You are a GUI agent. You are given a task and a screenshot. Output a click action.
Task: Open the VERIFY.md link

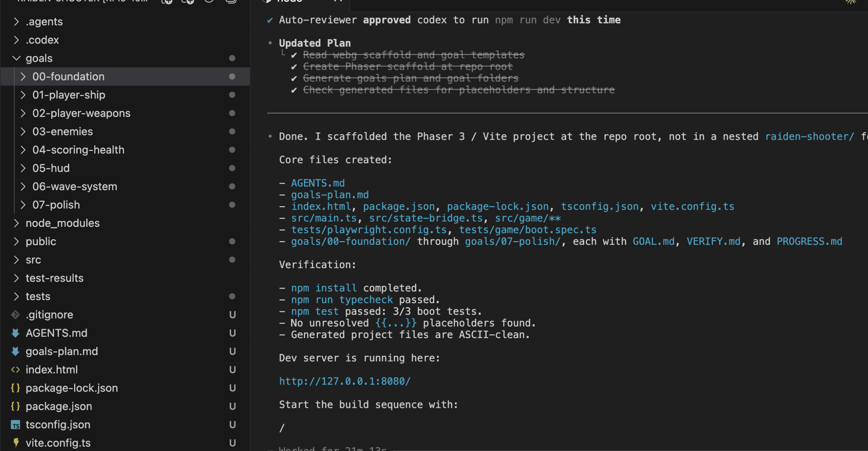coord(714,241)
